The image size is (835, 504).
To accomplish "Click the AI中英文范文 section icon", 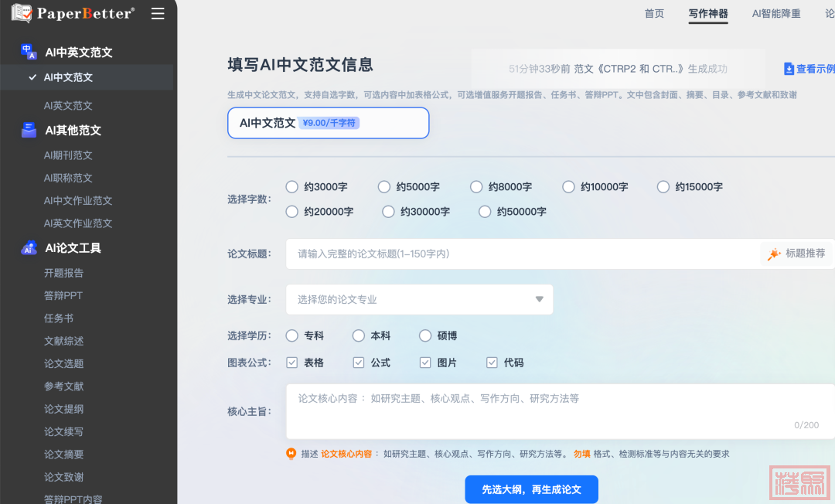I will pos(29,52).
